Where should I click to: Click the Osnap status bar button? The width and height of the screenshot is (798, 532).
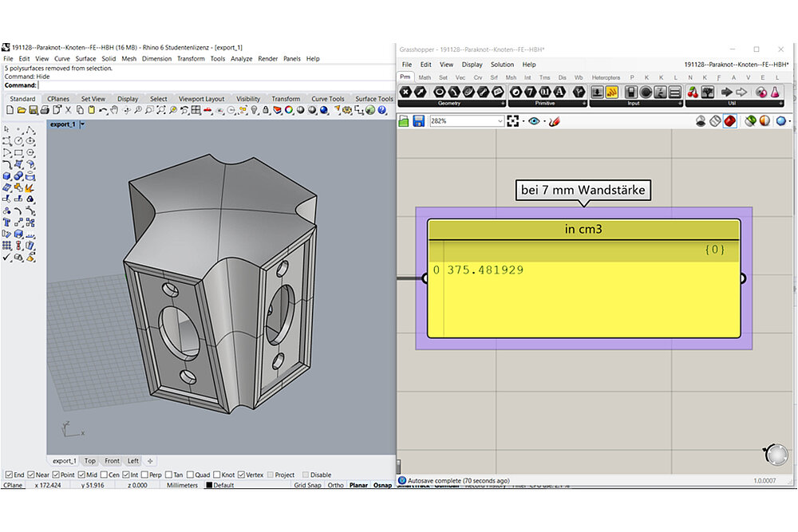tap(385, 485)
